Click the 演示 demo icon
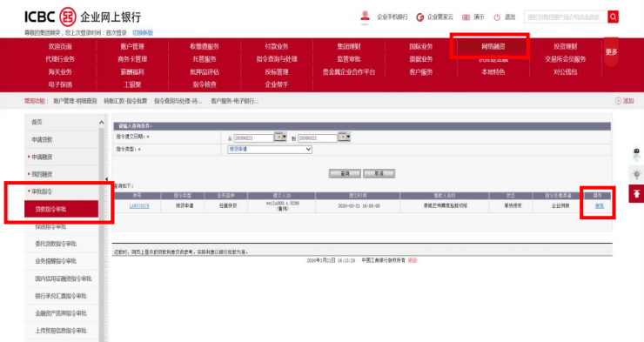The image size is (644, 342). 466,17
